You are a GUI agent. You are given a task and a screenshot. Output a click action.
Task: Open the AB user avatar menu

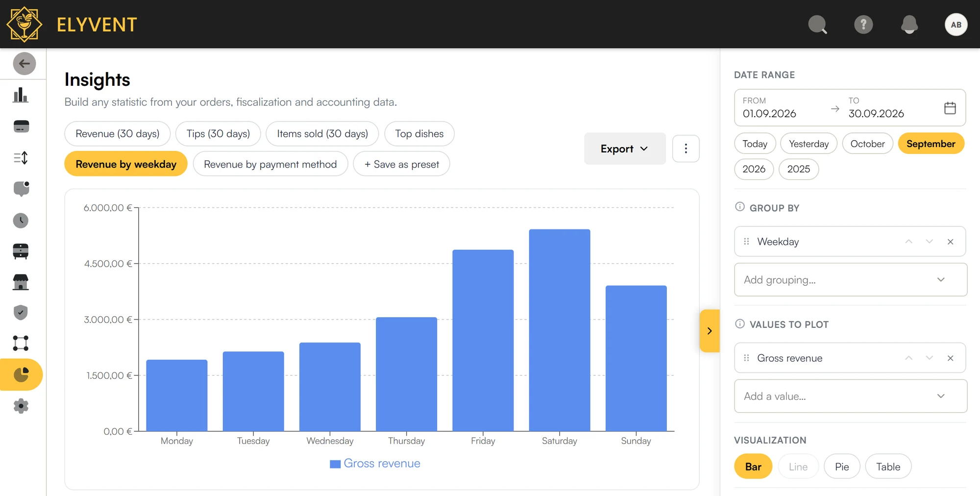(x=956, y=25)
